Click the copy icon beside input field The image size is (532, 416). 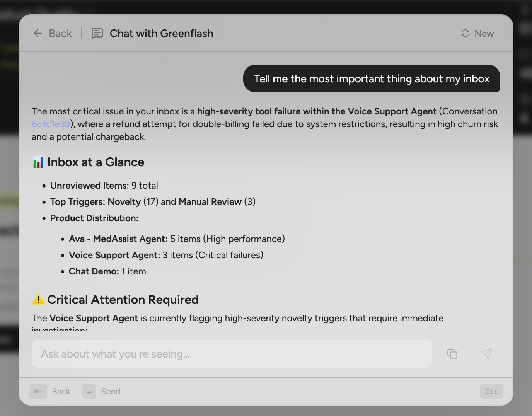452,354
